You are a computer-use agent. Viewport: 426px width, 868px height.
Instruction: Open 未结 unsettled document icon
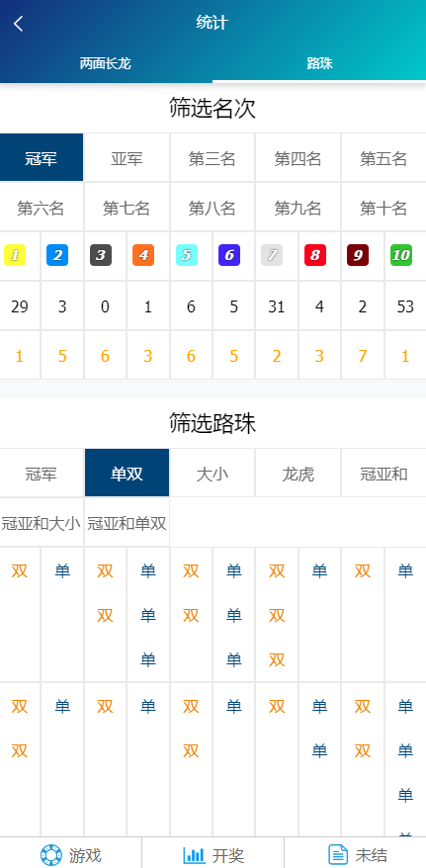[338, 855]
